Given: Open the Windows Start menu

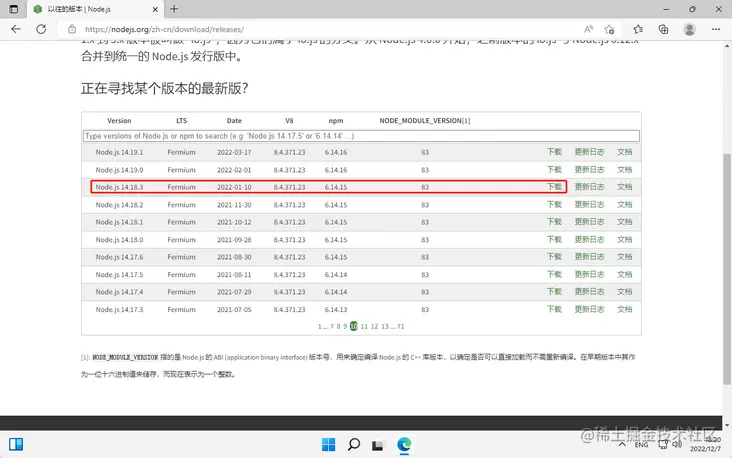Looking at the screenshot, I should pyautogui.click(x=328, y=444).
